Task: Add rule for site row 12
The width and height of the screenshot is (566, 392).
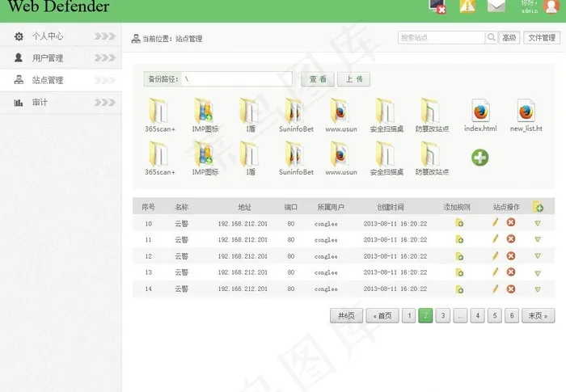Action: [x=459, y=257]
